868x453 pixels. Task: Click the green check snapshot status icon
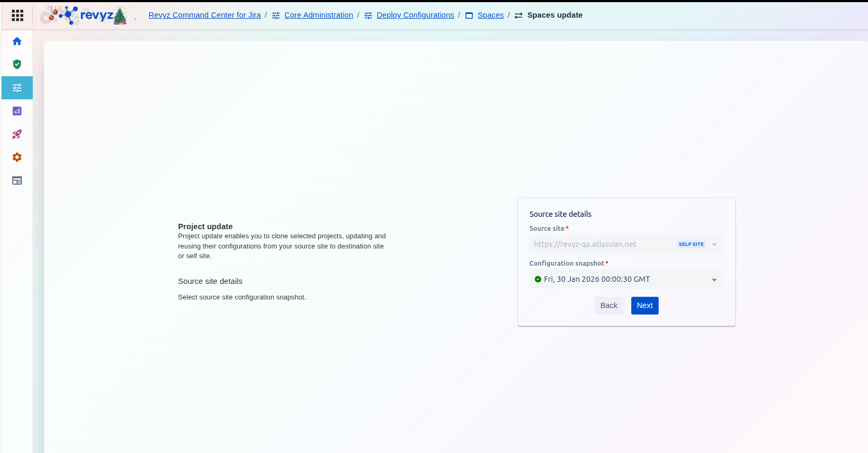538,279
